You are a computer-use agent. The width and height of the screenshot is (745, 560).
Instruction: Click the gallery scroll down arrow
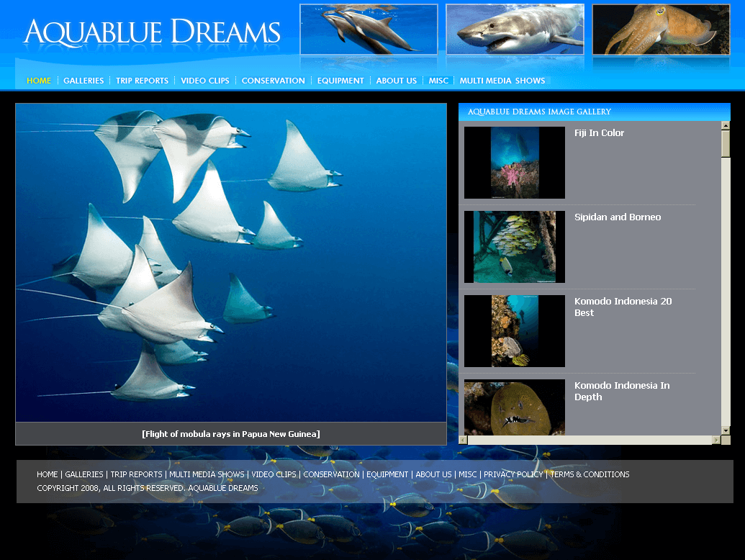click(726, 431)
